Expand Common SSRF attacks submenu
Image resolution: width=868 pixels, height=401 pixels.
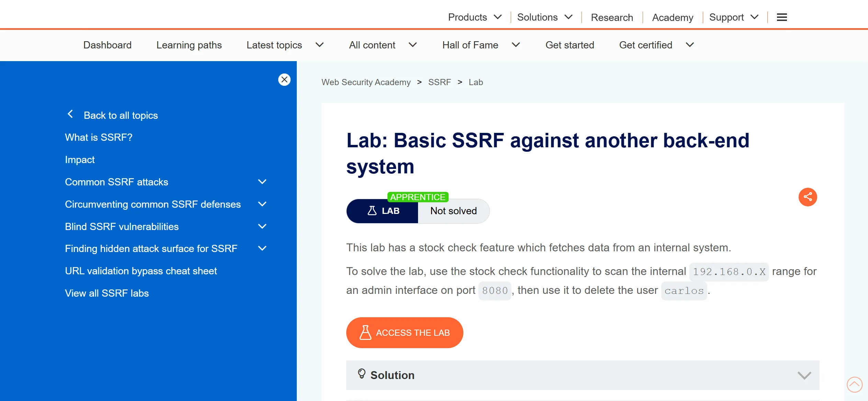[x=262, y=182]
